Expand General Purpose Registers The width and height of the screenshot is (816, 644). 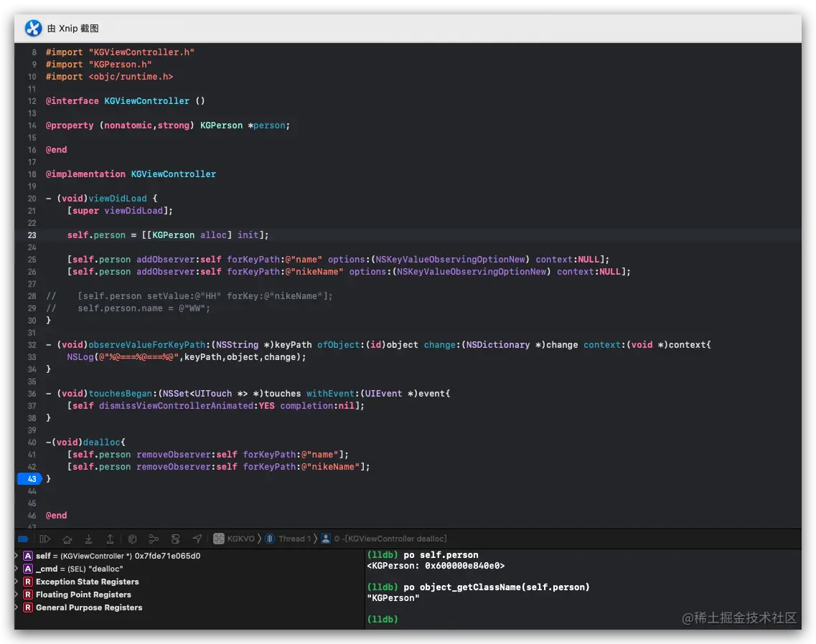coord(17,607)
